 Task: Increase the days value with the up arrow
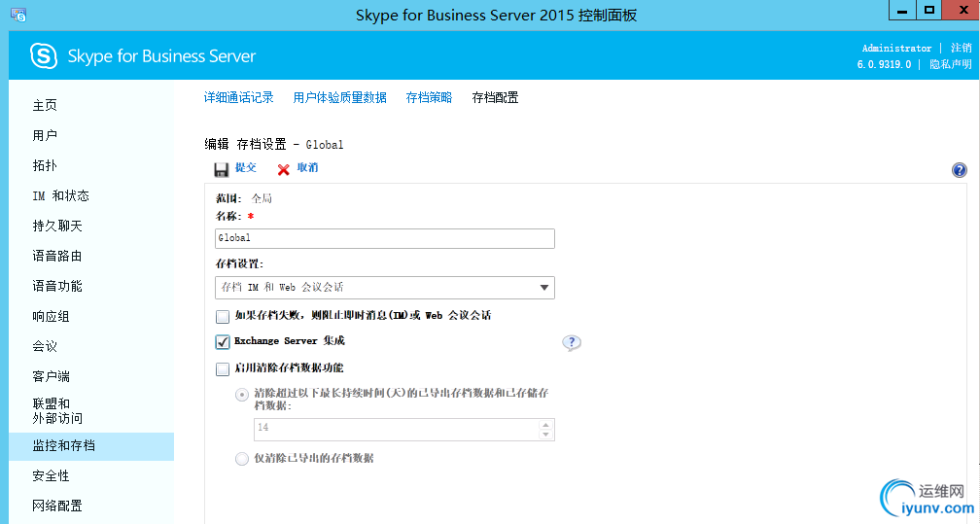pos(545,425)
